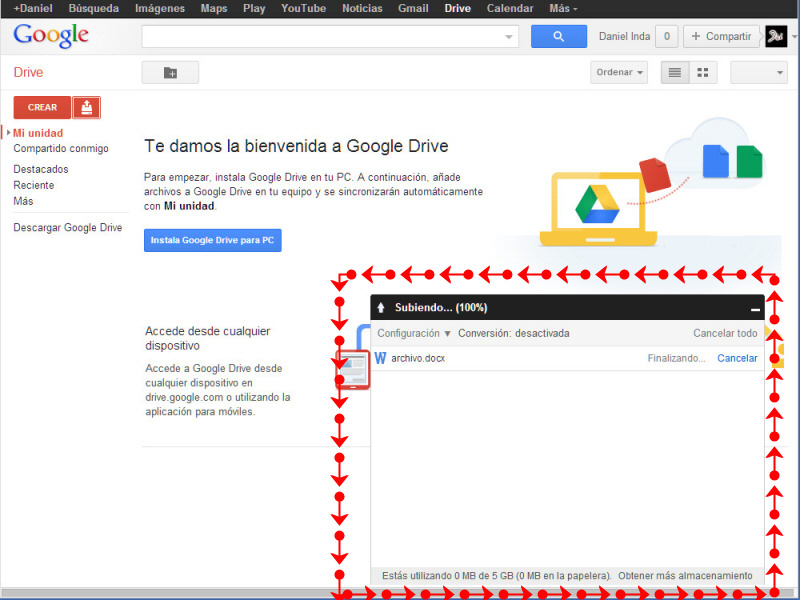Click the blue search magnifier button

[559, 36]
